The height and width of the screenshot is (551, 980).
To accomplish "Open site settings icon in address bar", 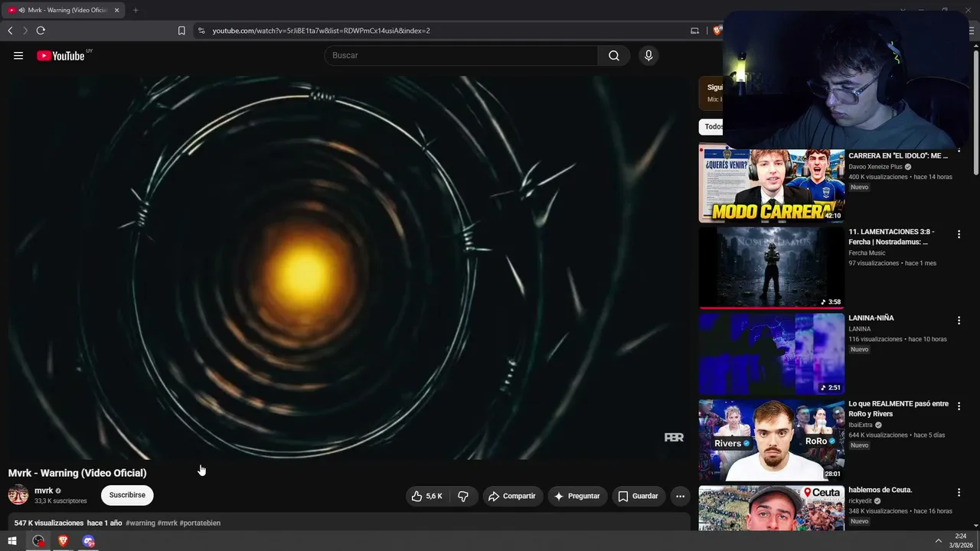I will pos(201,31).
